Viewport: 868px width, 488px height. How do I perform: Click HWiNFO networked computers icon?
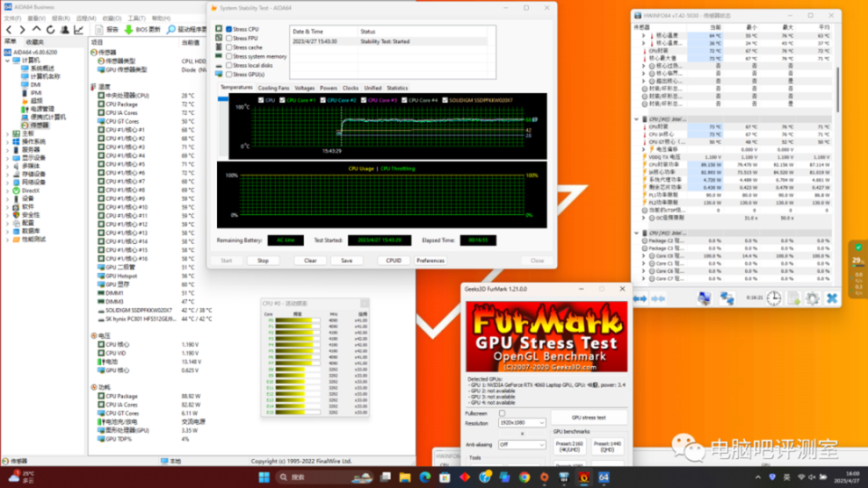(727, 299)
